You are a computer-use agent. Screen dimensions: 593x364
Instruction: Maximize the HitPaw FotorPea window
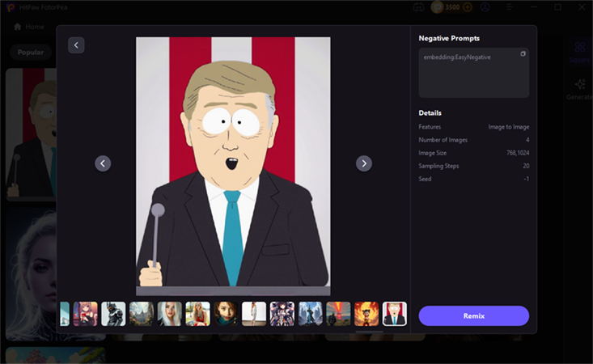coord(558,7)
